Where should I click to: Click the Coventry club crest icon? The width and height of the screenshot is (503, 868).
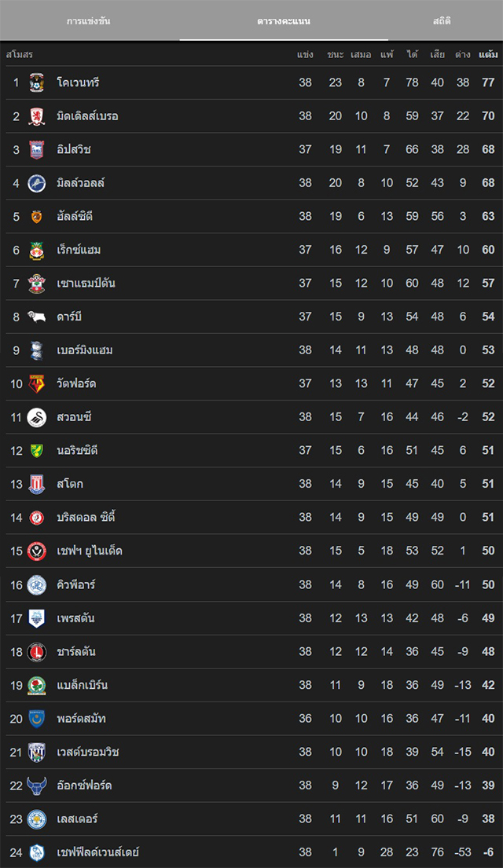(37, 82)
